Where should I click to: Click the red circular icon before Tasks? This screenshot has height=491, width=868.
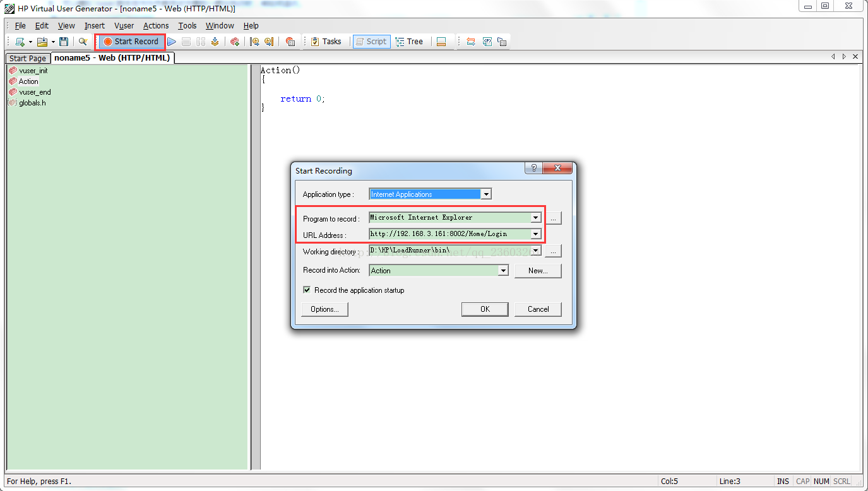(x=290, y=42)
